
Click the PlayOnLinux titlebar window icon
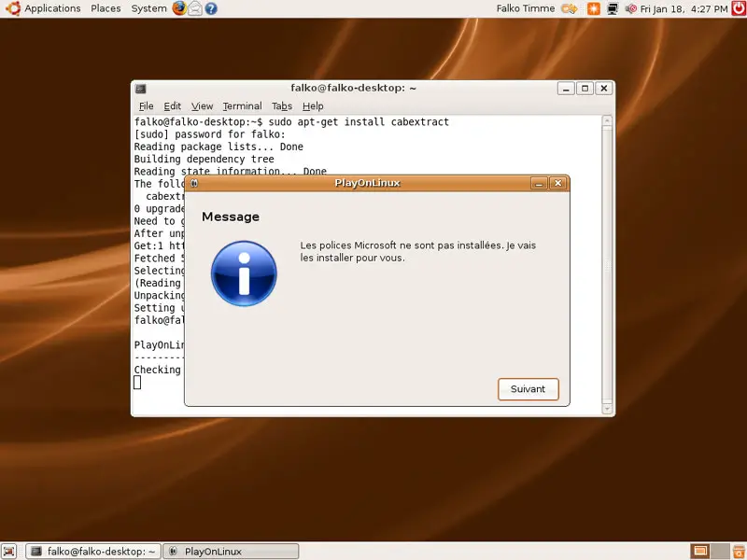[194, 183]
